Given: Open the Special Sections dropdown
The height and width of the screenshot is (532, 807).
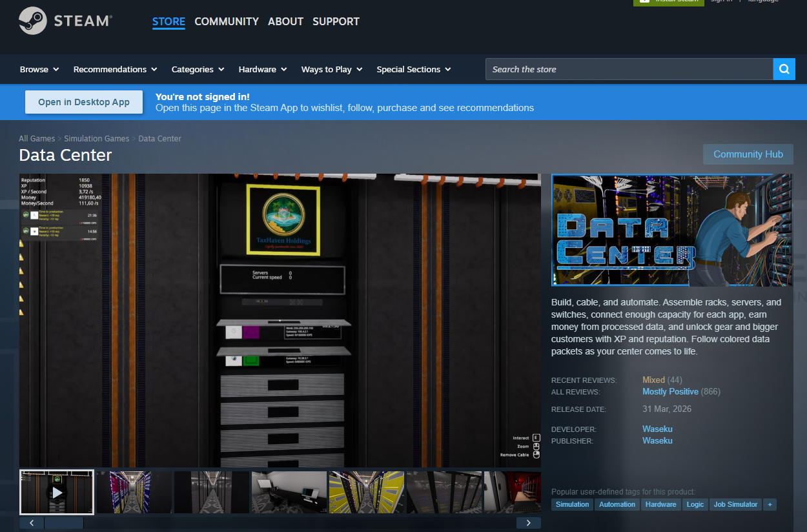Looking at the screenshot, I should pos(414,69).
